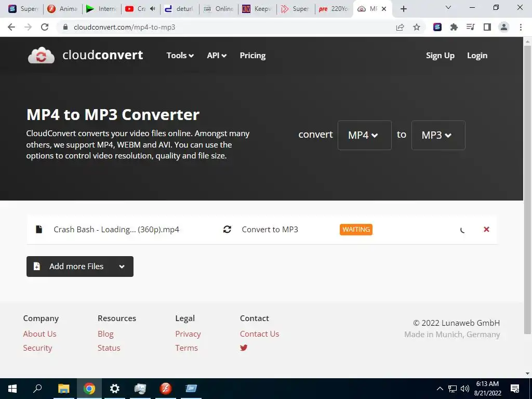Click the Crash Bash - Loading... (360p).mp4 filename
Image resolution: width=532 pixels, height=399 pixels.
pos(116,229)
